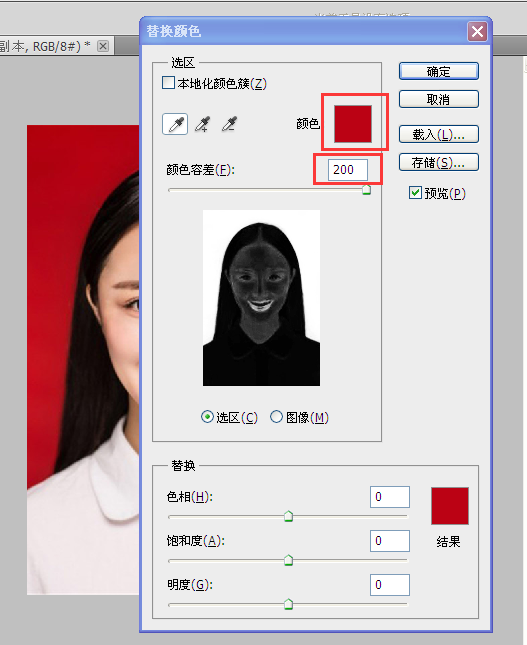Image resolution: width=527 pixels, height=645 pixels.
Task: Click the 饱和度 saturation value field
Action: (390, 541)
